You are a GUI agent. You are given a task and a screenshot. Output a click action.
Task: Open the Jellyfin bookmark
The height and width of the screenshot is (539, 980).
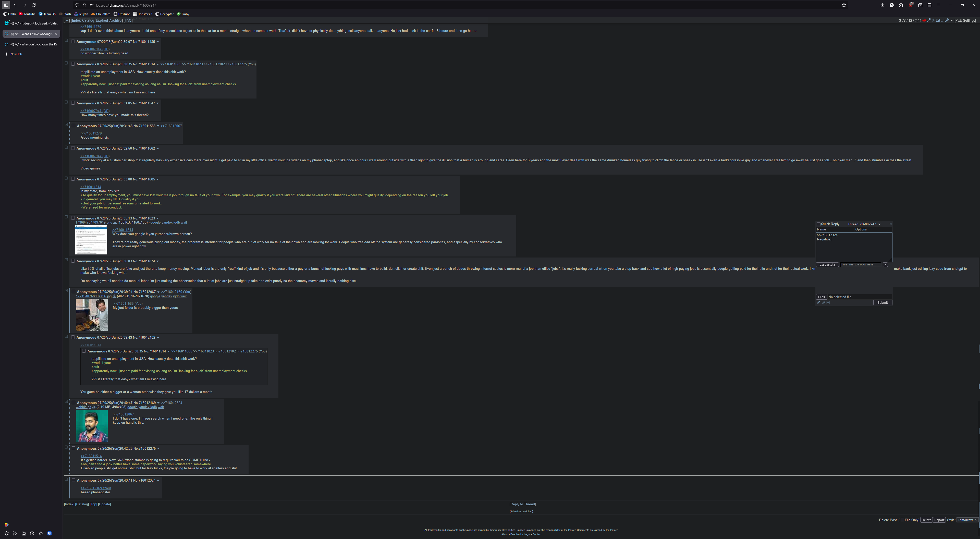coord(81,14)
